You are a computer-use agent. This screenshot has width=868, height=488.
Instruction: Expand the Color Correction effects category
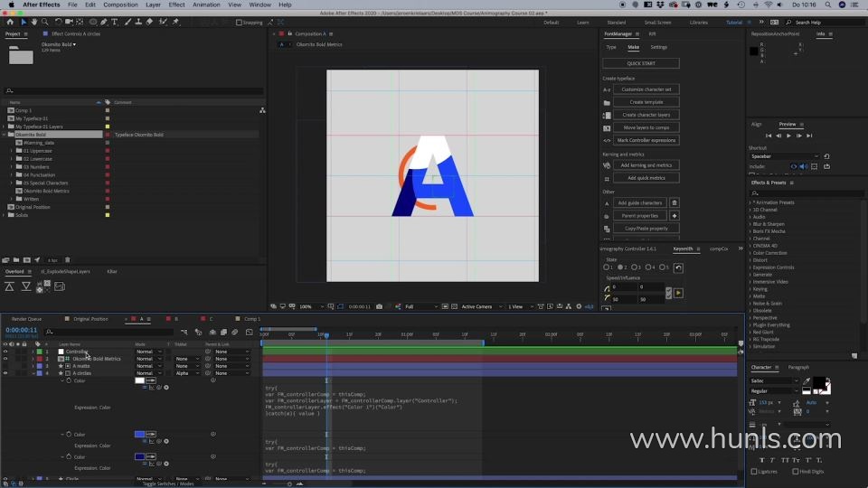click(750, 253)
